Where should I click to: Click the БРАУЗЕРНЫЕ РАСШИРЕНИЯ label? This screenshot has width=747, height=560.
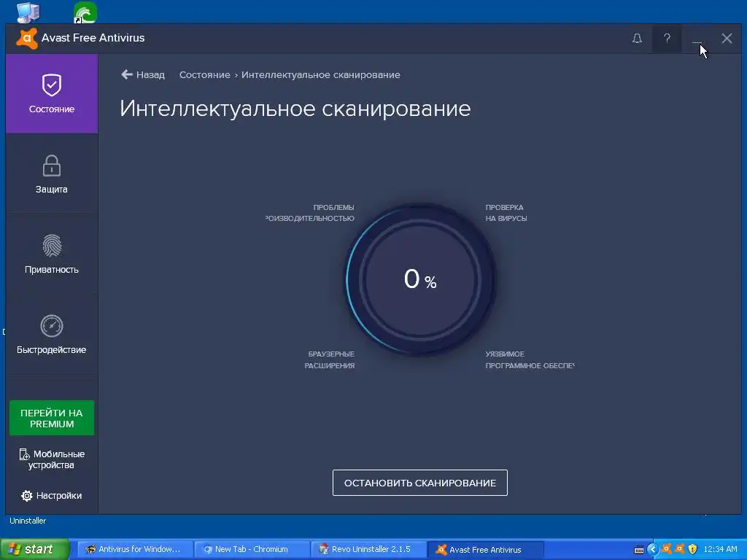pos(330,360)
